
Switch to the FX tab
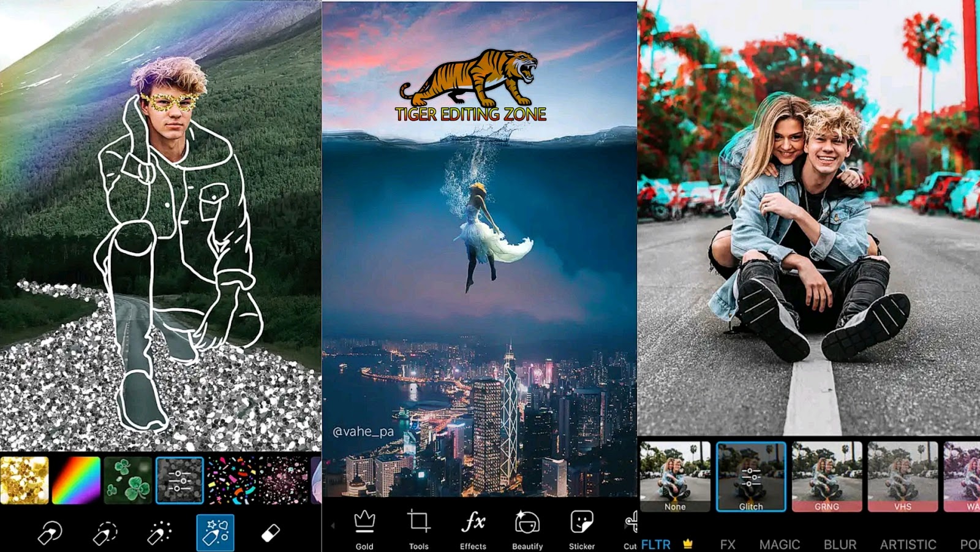pyautogui.click(x=728, y=544)
